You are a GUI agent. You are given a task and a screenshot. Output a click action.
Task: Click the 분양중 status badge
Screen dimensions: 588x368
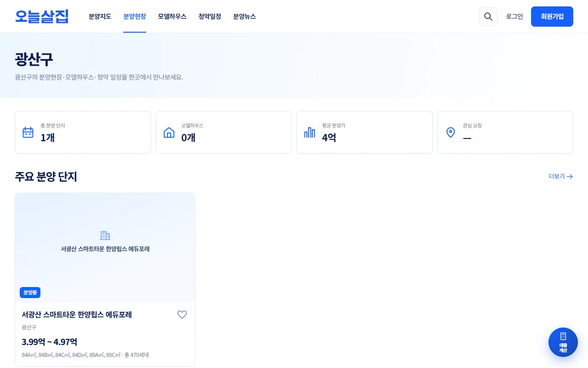click(30, 293)
